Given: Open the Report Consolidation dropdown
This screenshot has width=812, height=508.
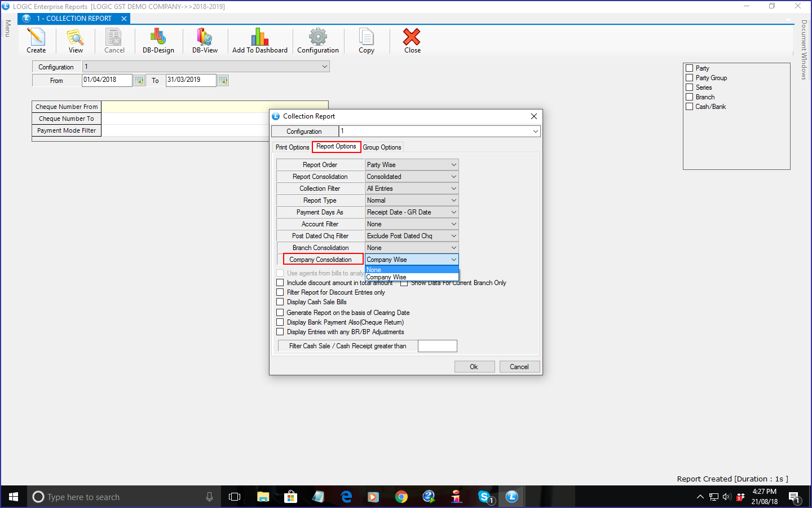Looking at the screenshot, I should (x=412, y=177).
